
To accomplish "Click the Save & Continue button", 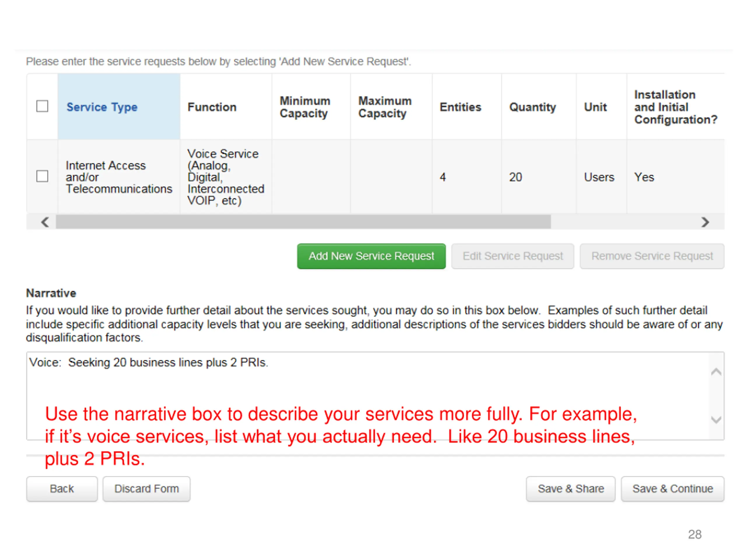I will tap(672, 489).
